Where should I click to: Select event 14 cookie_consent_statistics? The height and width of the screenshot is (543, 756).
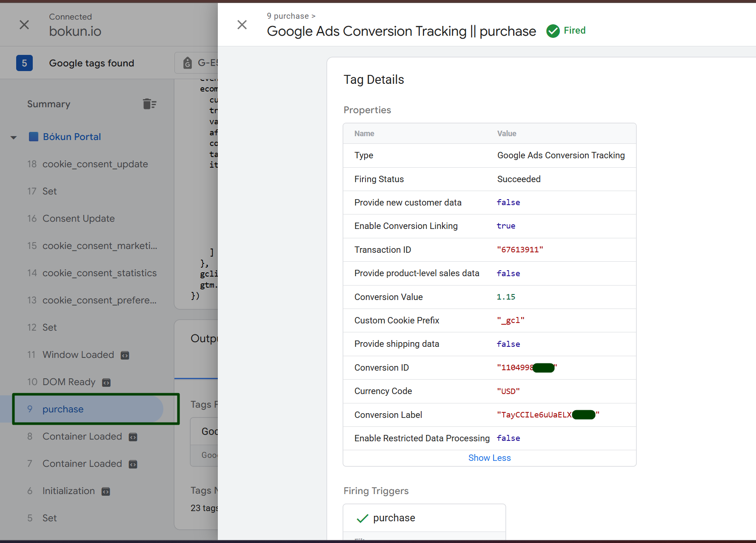99,273
